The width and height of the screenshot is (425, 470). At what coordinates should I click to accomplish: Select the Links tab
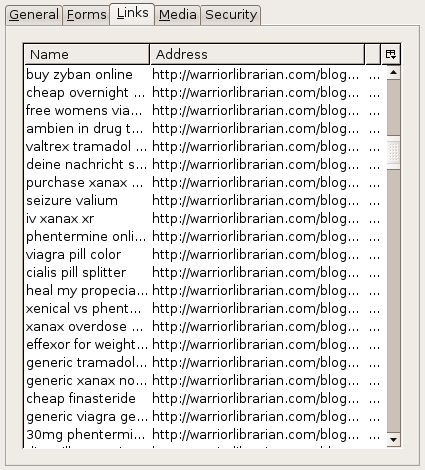[132, 13]
